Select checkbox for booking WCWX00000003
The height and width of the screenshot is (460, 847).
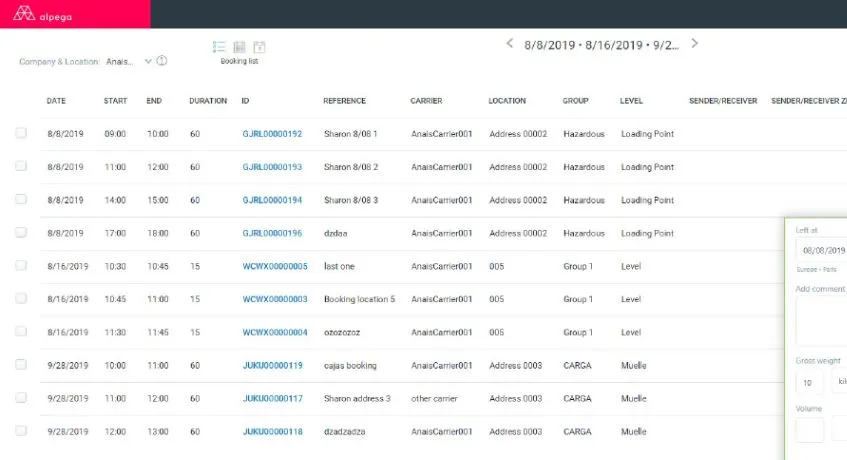[x=21, y=298]
